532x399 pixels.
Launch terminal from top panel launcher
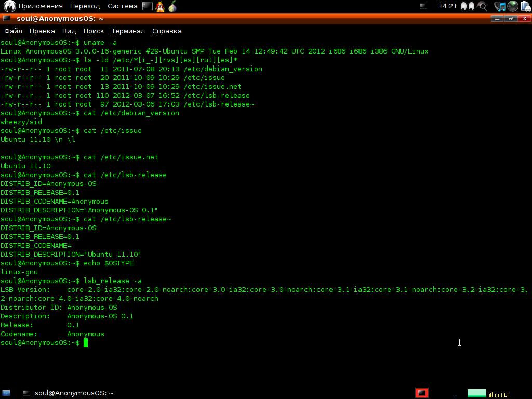(147, 6)
